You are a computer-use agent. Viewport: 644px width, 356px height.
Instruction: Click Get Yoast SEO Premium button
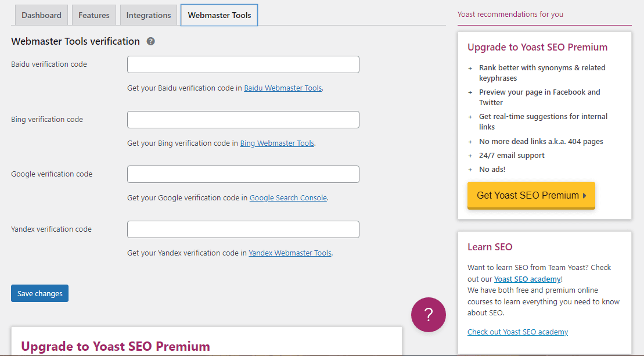pos(531,196)
